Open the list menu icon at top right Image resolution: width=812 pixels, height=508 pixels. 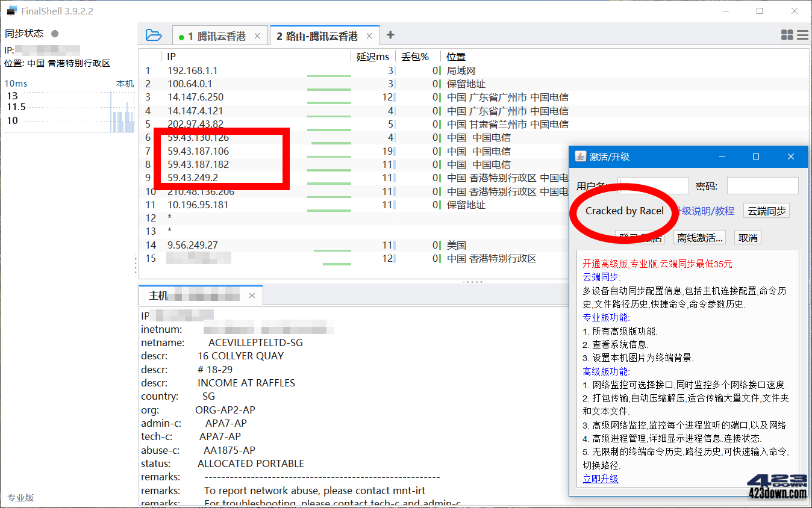tap(803, 35)
